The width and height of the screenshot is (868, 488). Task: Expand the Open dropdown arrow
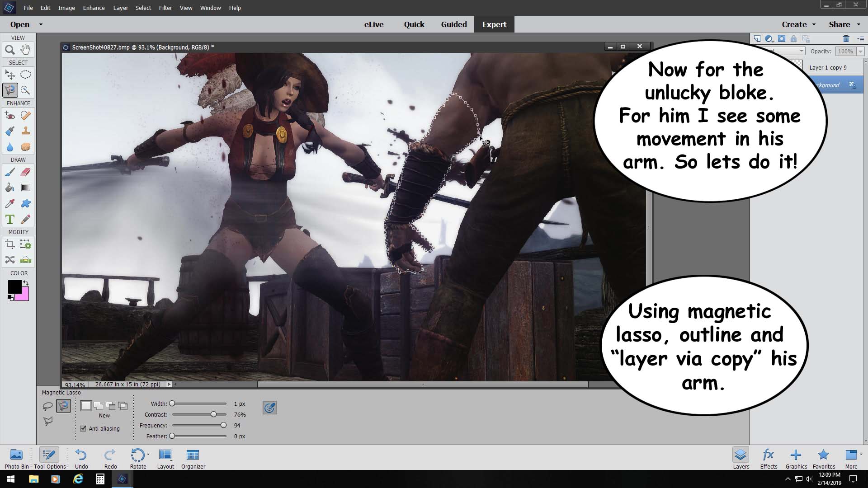pyautogui.click(x=41, y=24)
